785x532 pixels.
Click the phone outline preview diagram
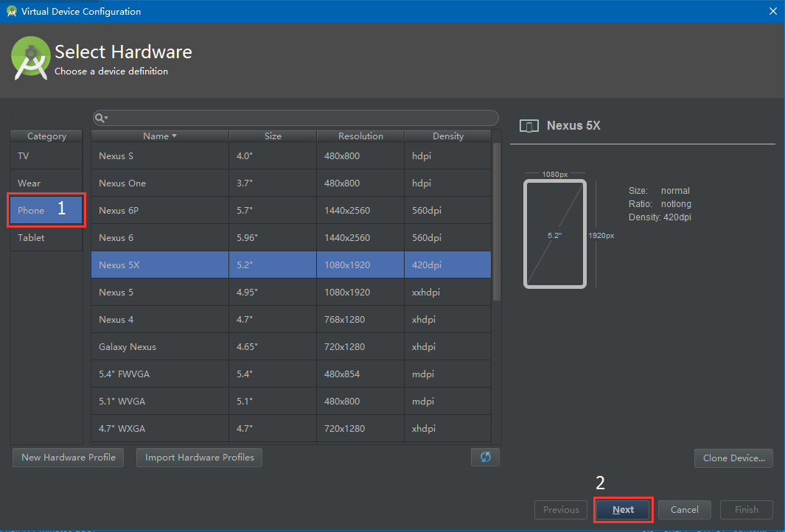(x=555, y=234)
